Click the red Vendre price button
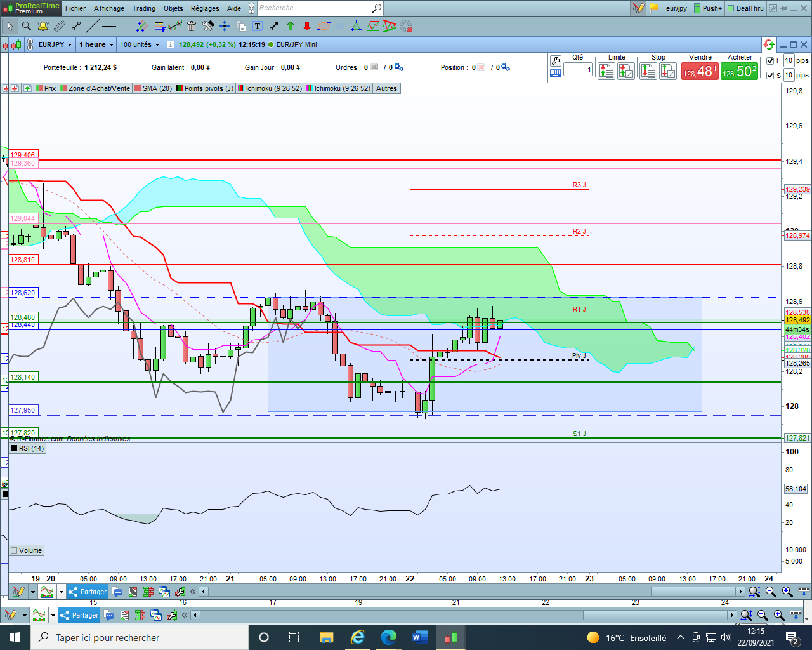This screenshot has width=812, height=650. (700, 71)
